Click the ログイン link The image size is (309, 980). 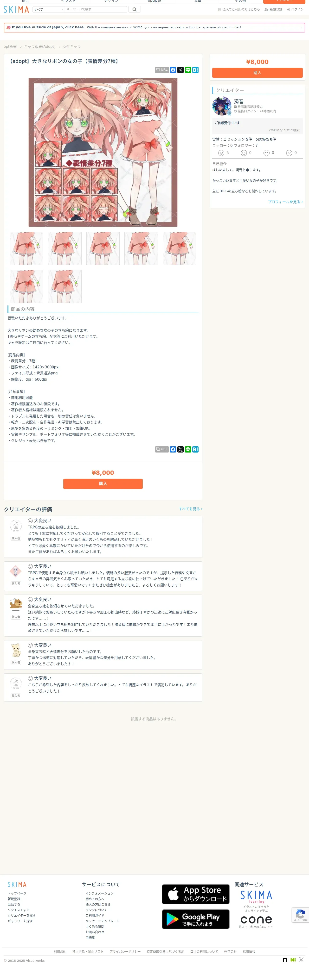coord(295,10)
